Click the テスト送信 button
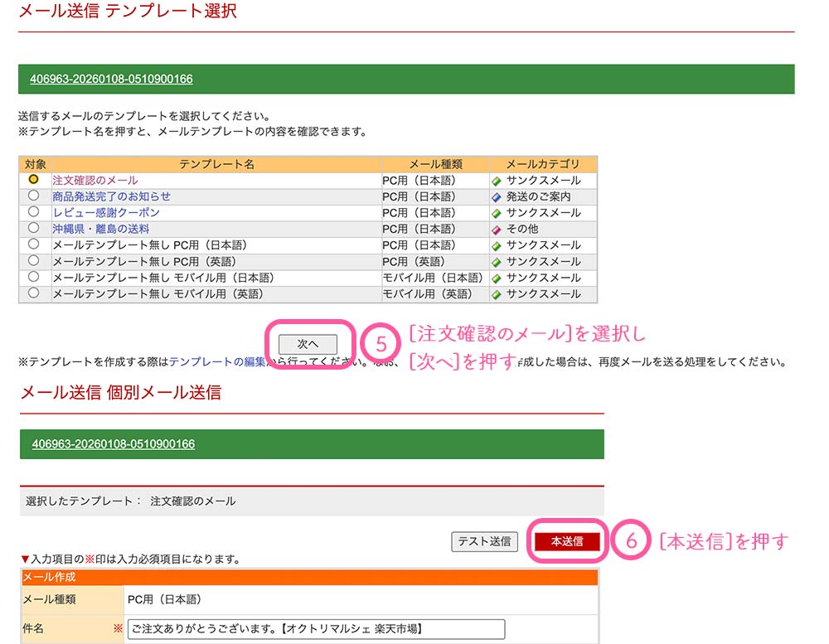This screenshot has width=829, height=644. click(x=485, y=541)
